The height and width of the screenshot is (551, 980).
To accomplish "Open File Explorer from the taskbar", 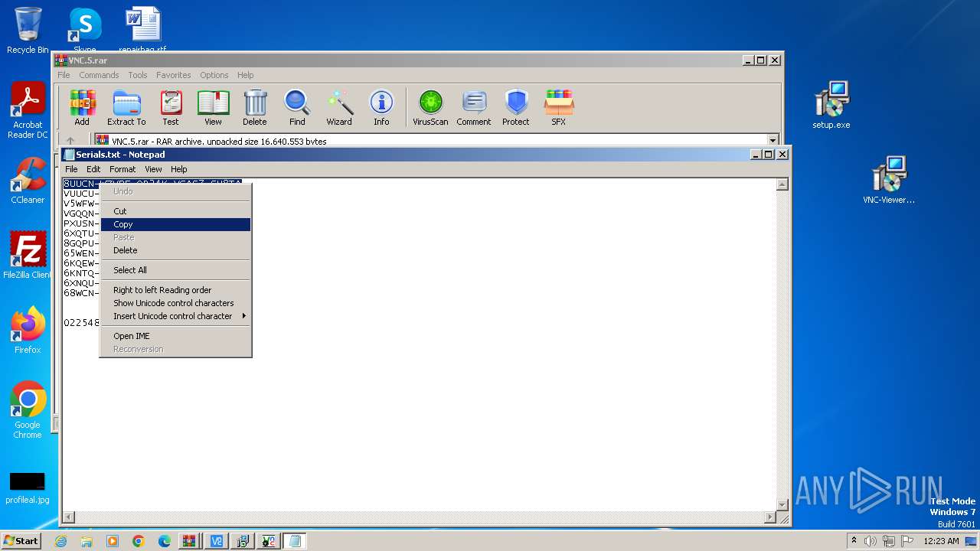I will point(87,541).
